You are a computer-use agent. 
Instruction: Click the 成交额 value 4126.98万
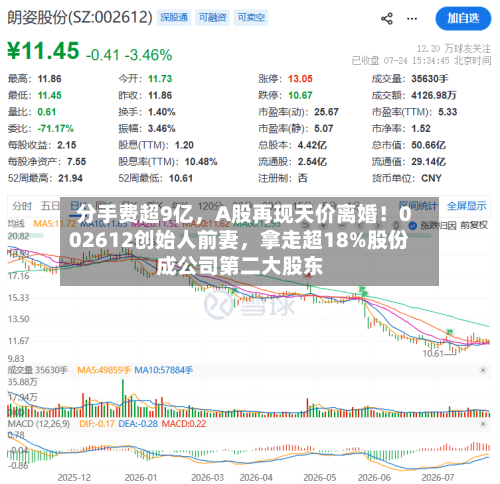[x=434, y=95]
